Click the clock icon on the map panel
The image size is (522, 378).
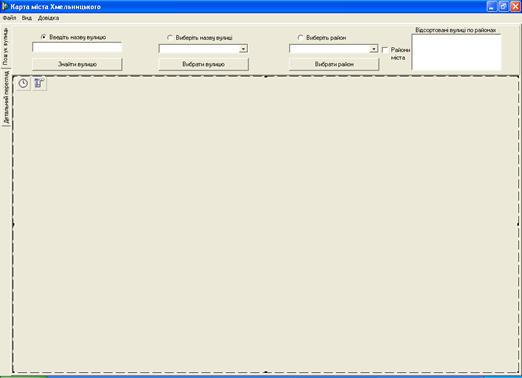click(x=23, y=83)
